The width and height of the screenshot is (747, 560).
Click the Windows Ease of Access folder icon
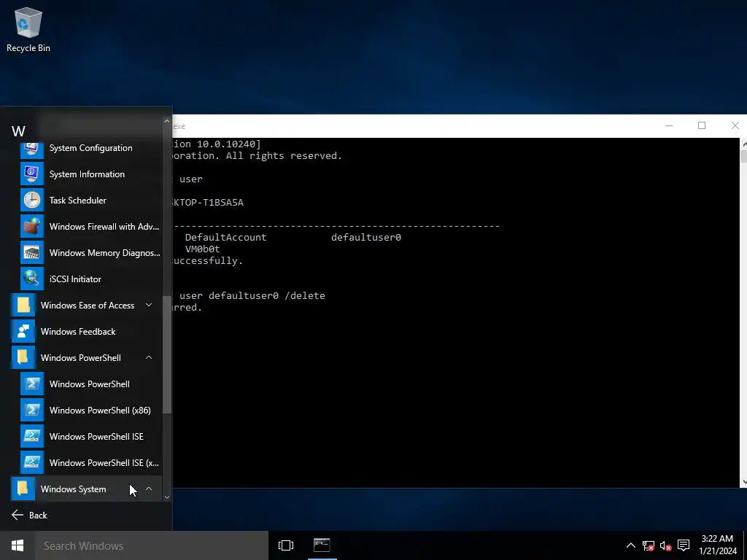pyautogui.click(x=23, y=306)
